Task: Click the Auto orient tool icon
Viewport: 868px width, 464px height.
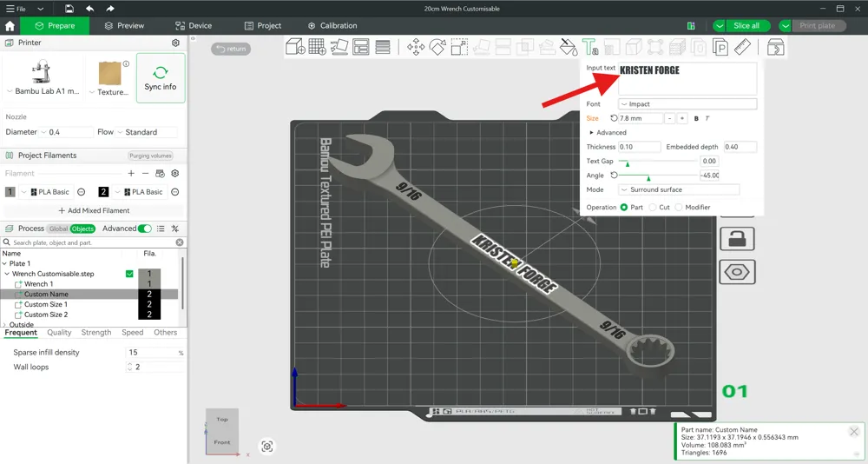Action: [339, 47]
